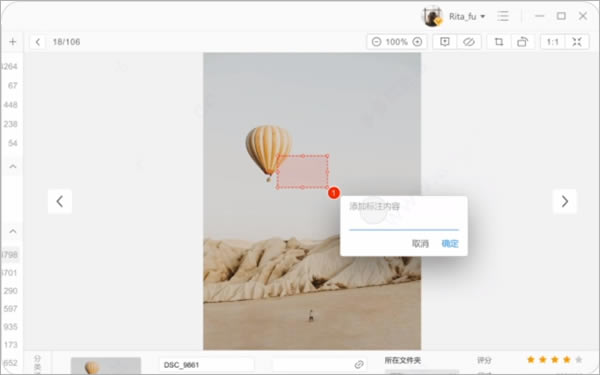Select the crop tool
600x375 pixels.
[x=499, y=42]
